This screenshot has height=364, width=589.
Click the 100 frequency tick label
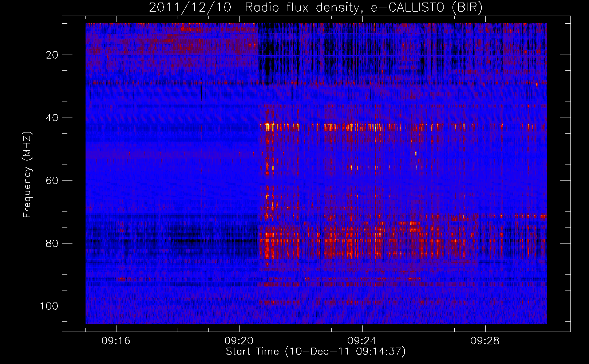[x=49, y=306]
